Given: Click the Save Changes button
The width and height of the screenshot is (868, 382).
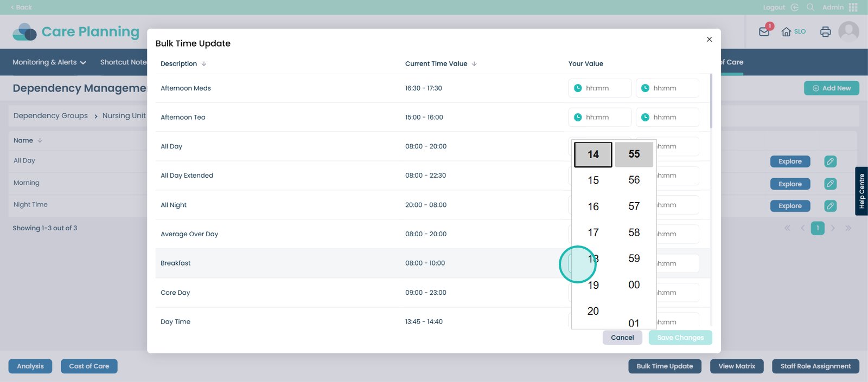Looking at the screenshot, I should pos(680,338).
